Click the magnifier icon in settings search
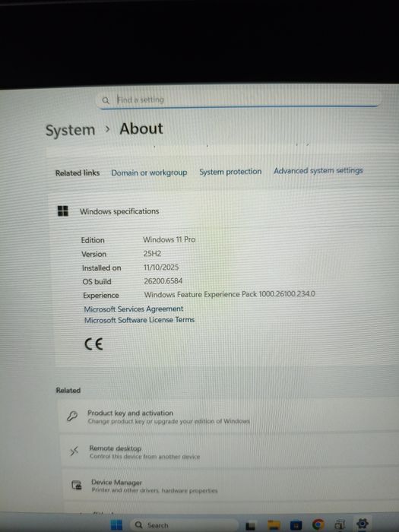Screen dimensions: 399x532 pyautogui.click(x=106, y=100)
